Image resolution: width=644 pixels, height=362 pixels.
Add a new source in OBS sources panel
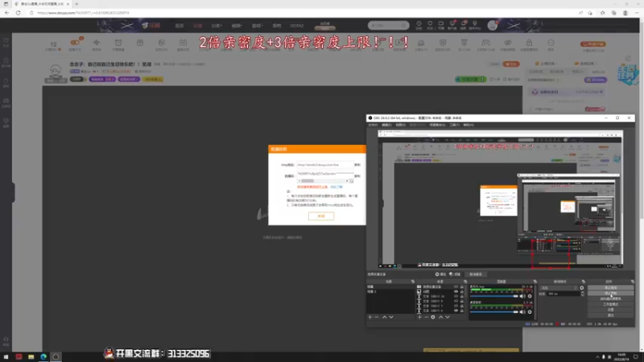pos(419,317)
